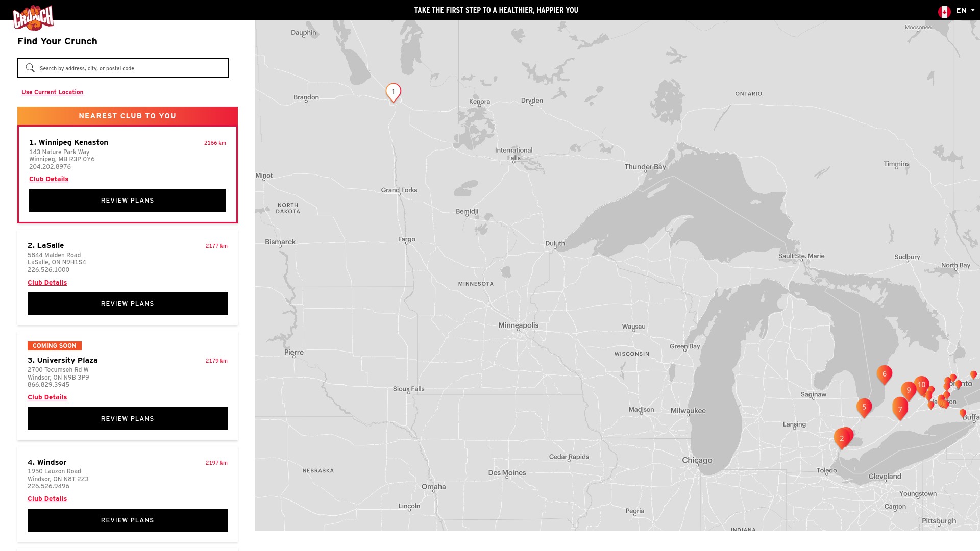This screenshot has width=980, height=551.
Task: Click the LaSalle club title
Action: pyautogui.click(x=45, y=245)
